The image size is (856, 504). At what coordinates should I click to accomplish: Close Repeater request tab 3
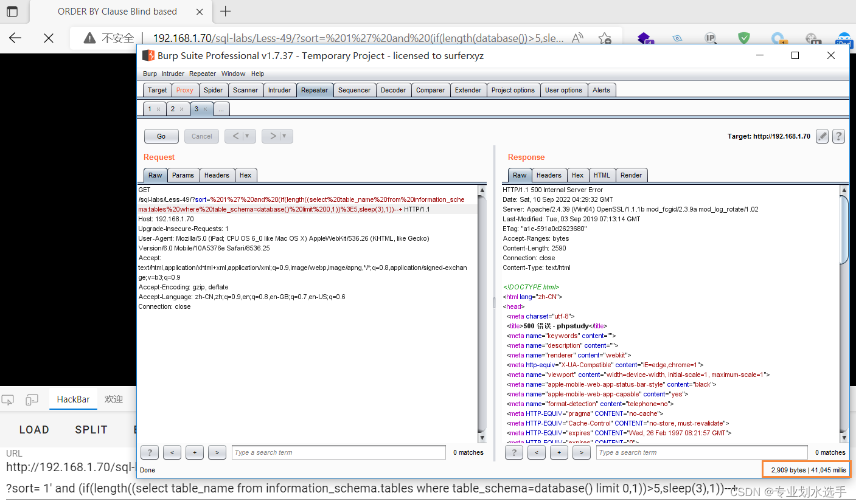pos(205,109)
